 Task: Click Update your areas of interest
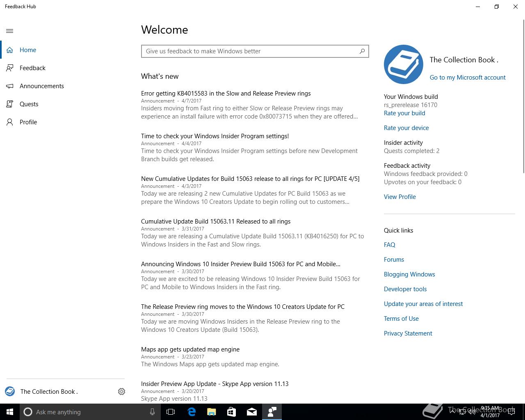pyautogui.click(x=423, y=304)
